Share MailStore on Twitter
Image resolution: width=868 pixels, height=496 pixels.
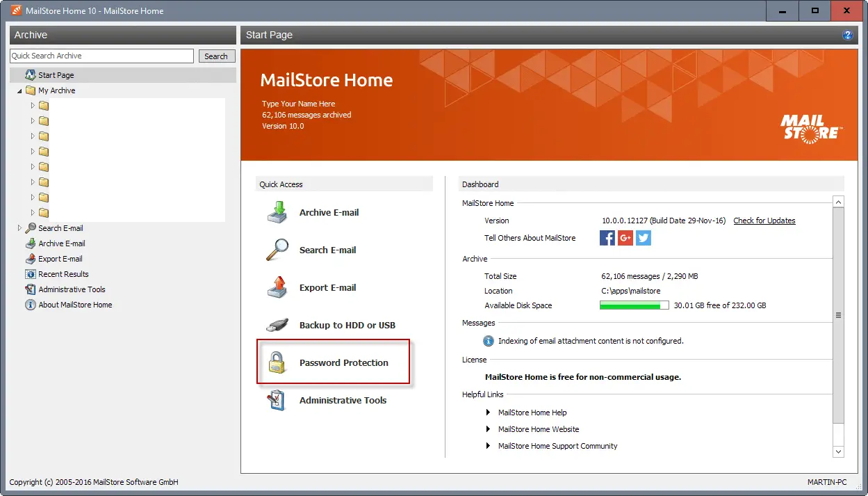click(x=644, y=238)
